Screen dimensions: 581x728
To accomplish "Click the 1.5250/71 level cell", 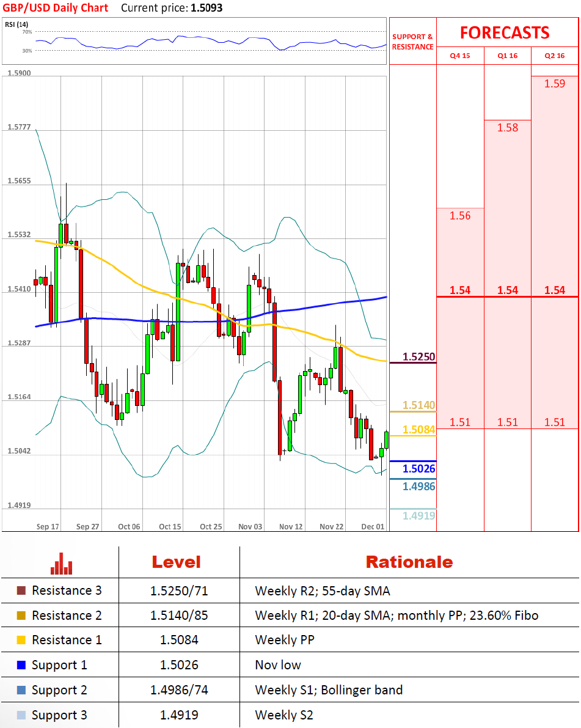I will point(179,591).
